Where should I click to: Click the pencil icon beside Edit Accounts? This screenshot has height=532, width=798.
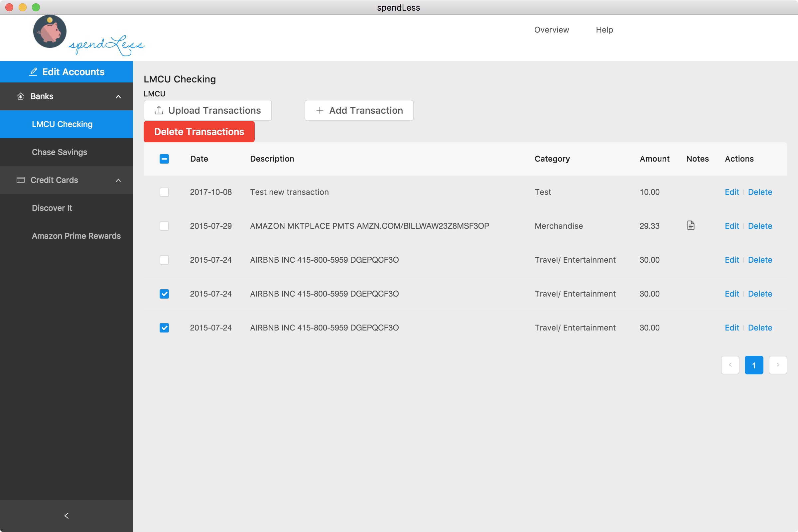tap(33, 72)
